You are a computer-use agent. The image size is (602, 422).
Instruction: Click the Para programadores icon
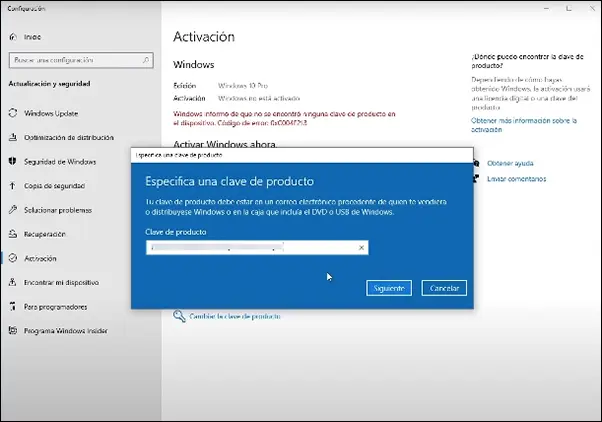[x=13, y=306]
